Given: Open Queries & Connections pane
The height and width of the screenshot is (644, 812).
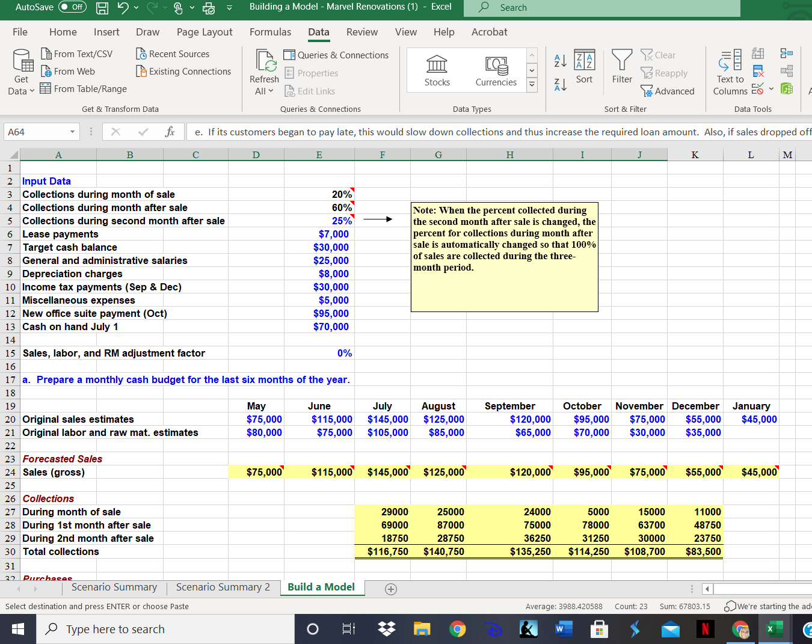Looking at the screenshot, I should [336, 55].
